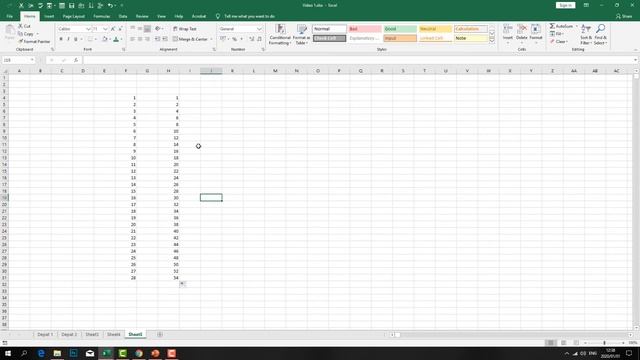This screenshot has height=360, width=640.
Task: Apply the Good cell style
Action: point(400,29)
